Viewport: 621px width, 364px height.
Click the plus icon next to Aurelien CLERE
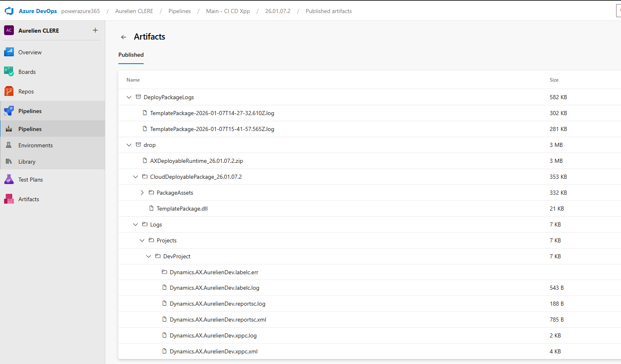95,30
